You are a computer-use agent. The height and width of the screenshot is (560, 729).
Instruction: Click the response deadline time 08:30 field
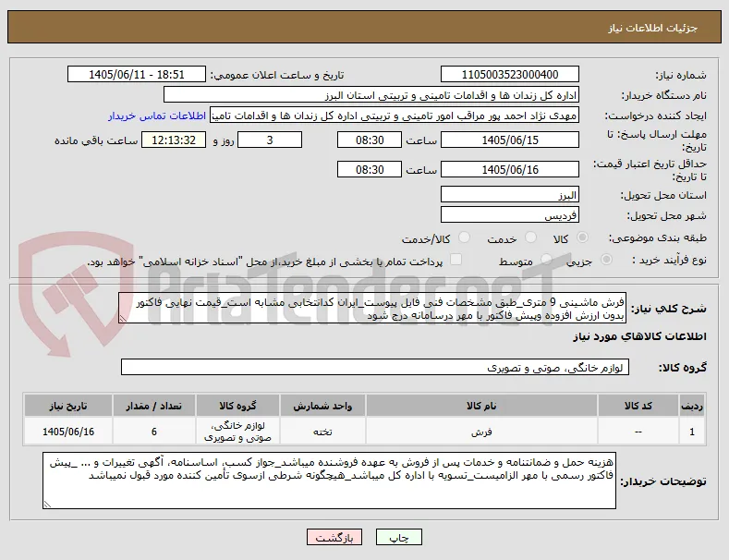370,140
